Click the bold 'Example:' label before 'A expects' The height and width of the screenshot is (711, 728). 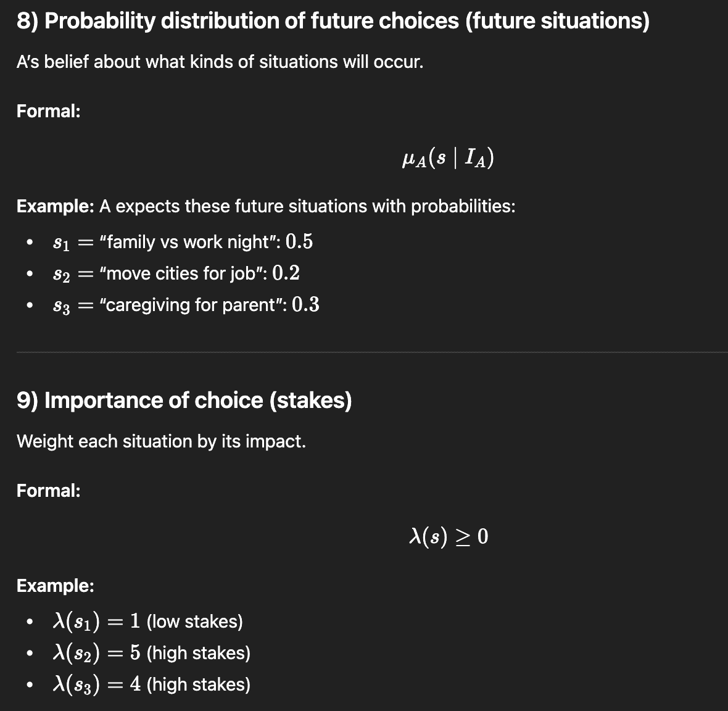click(56, 206)
